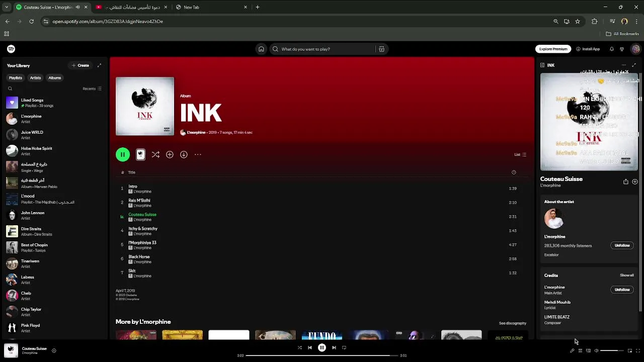Viewport: 644px width, 362px height.
Task: Mute volume via the speaker icon
Action: tap(596, 350)
